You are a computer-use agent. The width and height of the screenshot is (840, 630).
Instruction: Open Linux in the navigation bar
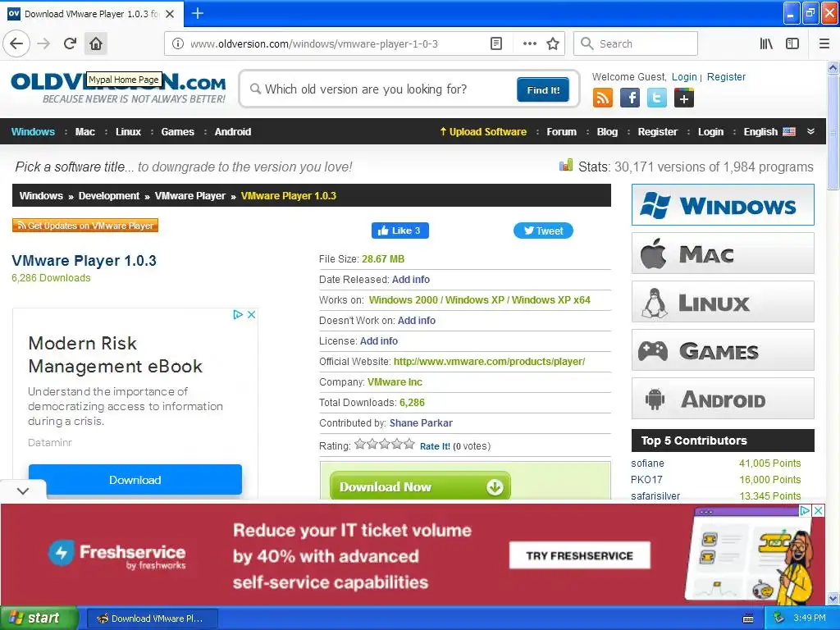point(129,132)
